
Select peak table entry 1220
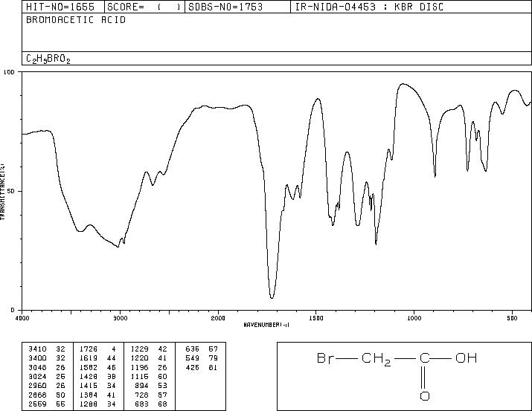tap(139, 358)
